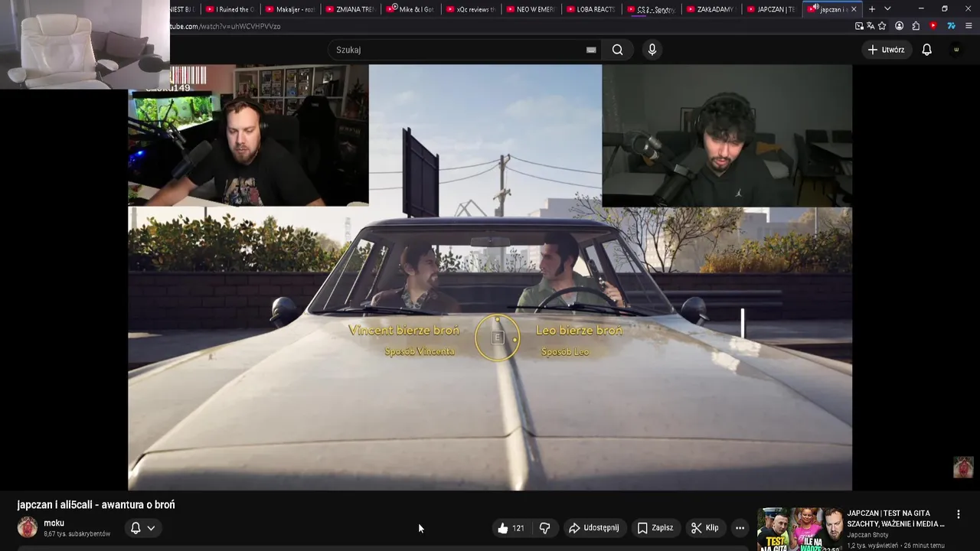Open YouTube notifications bell
This screenshot has height=551, width=980.
pos(926,50)
